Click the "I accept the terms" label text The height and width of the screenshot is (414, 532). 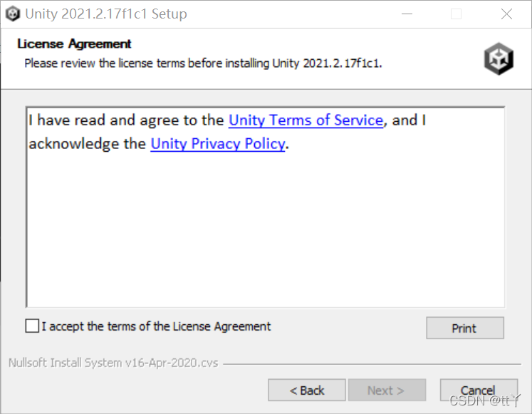click(156, 326)
